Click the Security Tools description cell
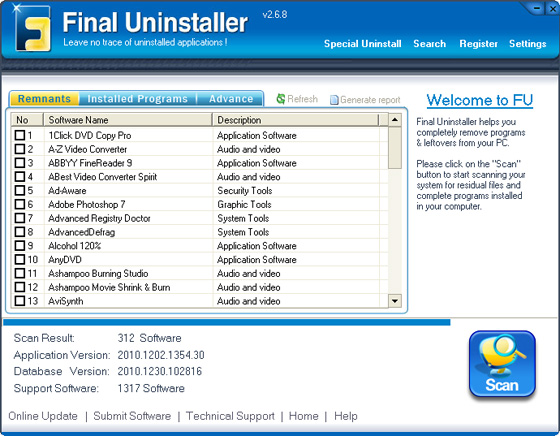This screenshot has width=560, height=436. [x=245, y=191]
